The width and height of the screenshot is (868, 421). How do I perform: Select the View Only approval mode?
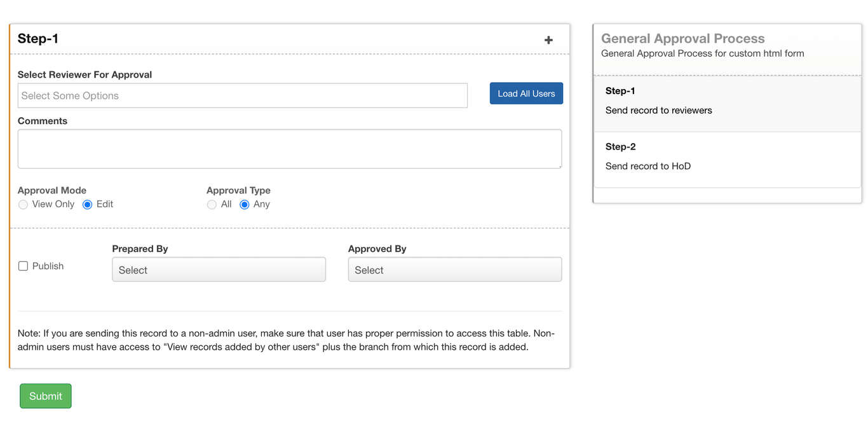point(24,205)
